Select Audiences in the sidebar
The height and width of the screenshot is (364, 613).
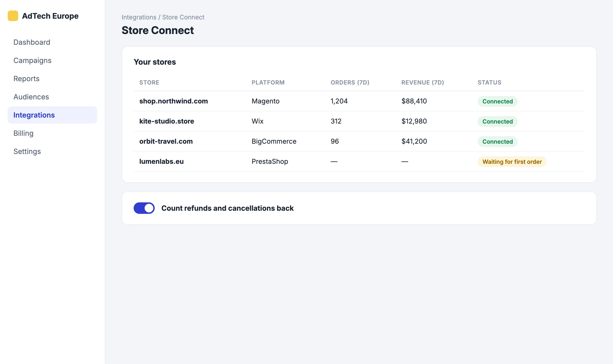tap(52, 97)
